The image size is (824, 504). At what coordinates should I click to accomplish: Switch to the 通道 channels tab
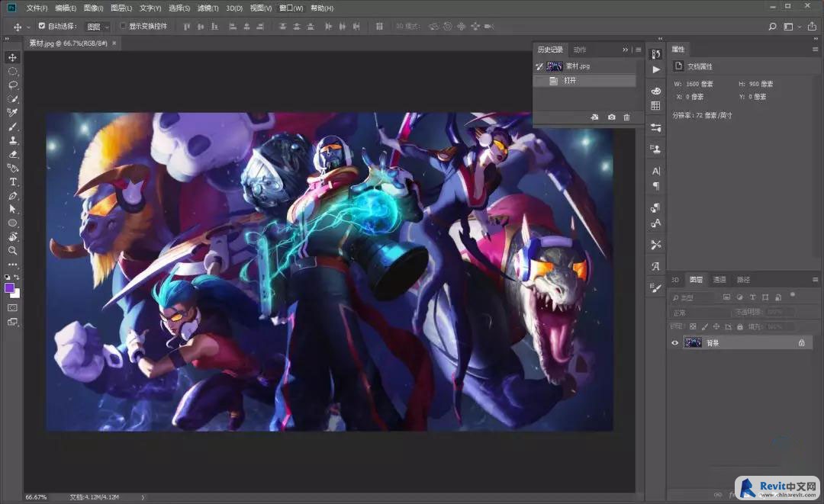tap(719, 280)
